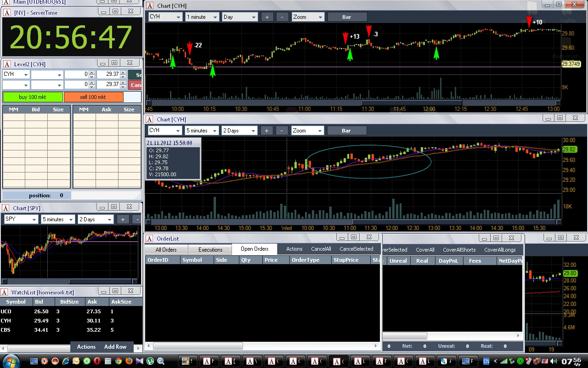Click the plus button in 1 minute chart
This screenshot has height=368, width=588.
tap(267, 17)
